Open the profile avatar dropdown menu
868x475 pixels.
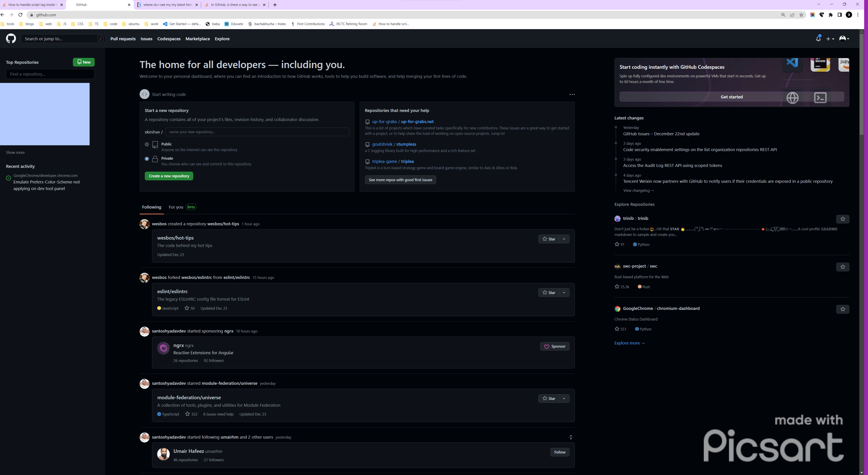[x=844, y=39]
